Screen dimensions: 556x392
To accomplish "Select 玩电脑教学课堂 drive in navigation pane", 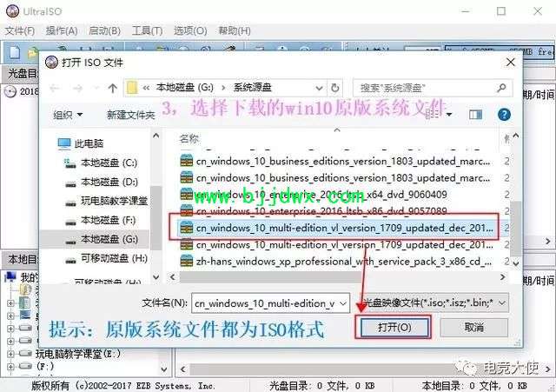I will [x=106, y=201].
